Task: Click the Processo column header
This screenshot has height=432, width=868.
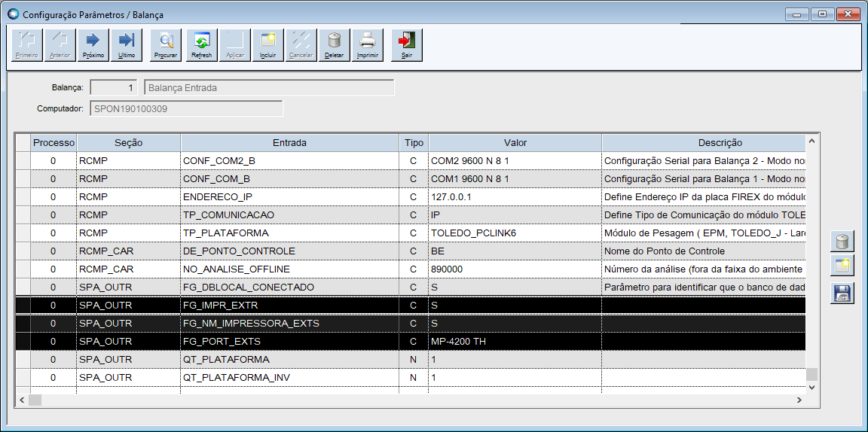Action: coord(53,142)
